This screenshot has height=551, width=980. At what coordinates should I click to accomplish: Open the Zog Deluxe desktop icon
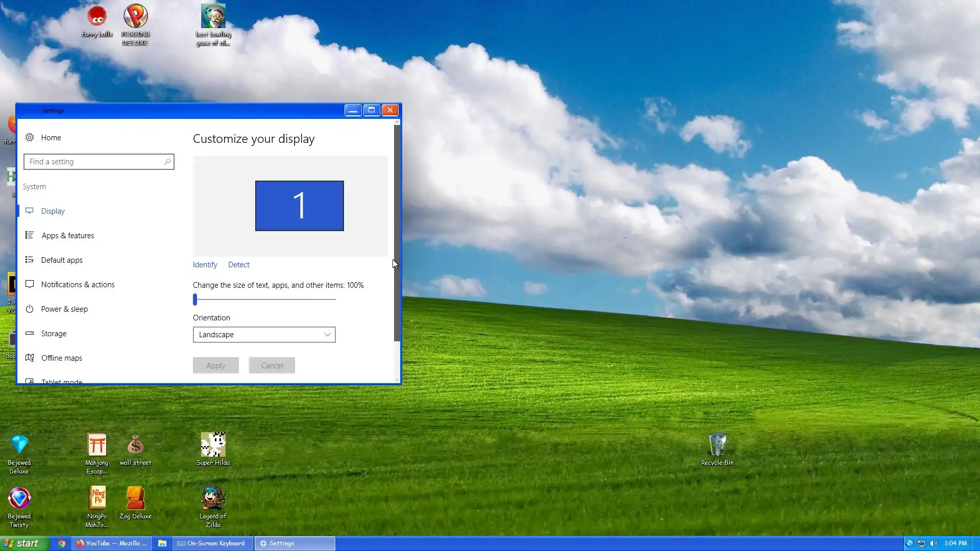tap(135, 498)
